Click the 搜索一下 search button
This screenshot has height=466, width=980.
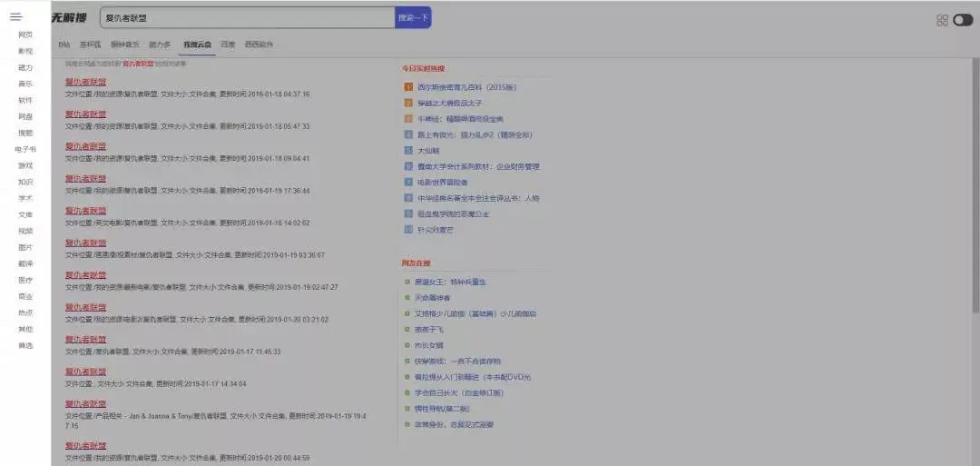pos(413,17)
